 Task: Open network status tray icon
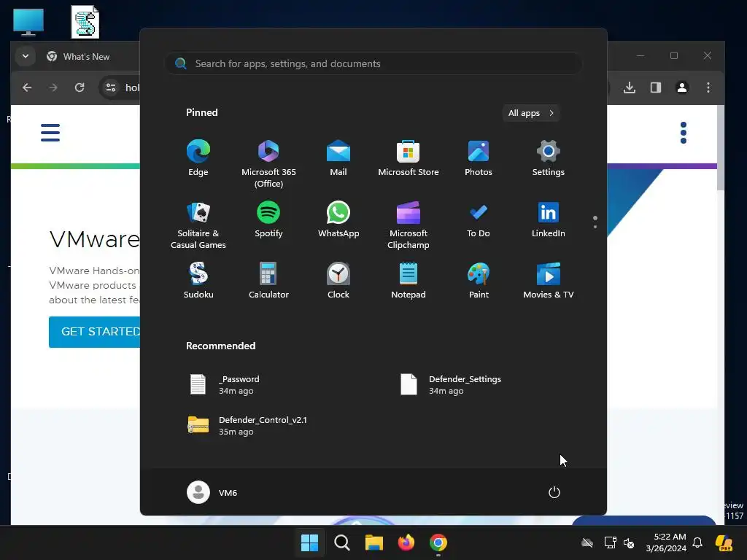click(611, 542)
